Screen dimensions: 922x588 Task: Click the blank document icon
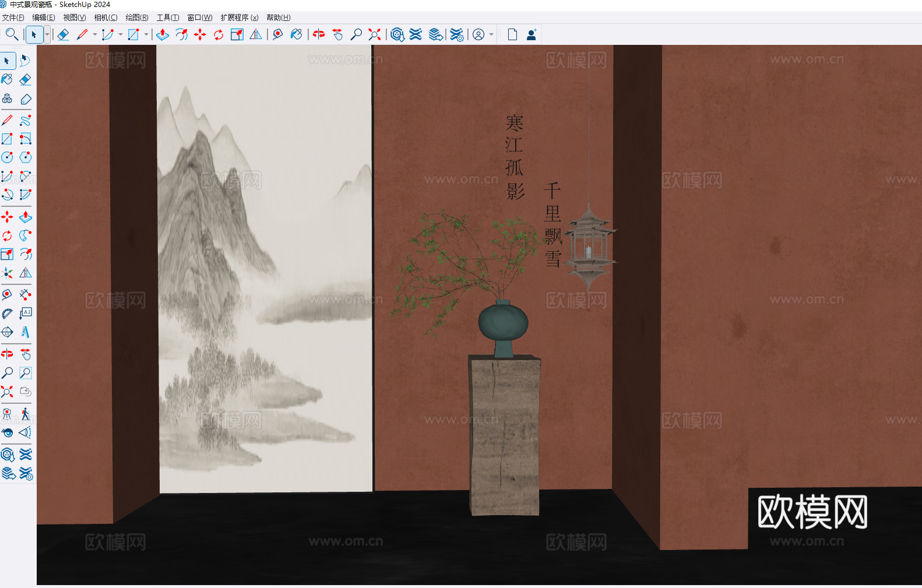coord(512,34)
